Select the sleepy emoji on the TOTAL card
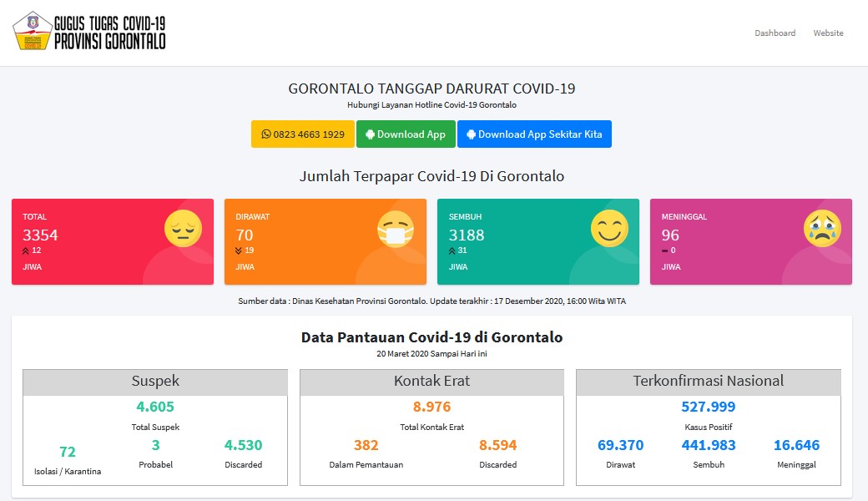This screenshot has width=868, height=501. pos(182,230)
